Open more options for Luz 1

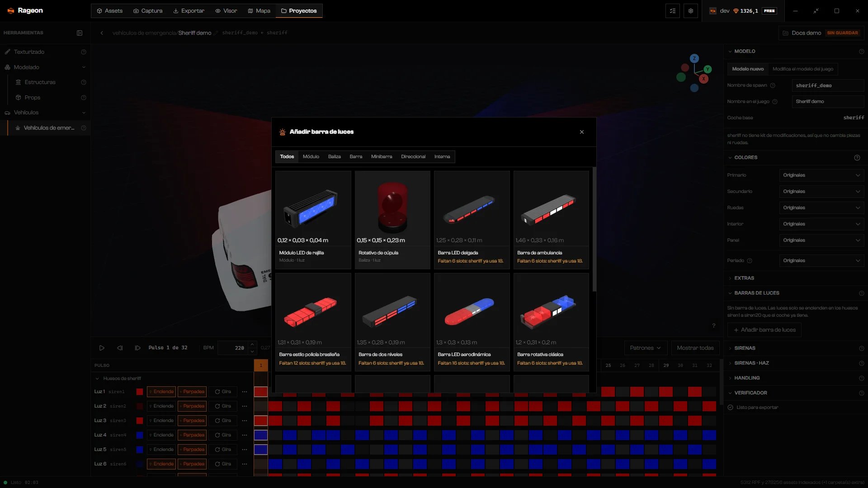245,392
